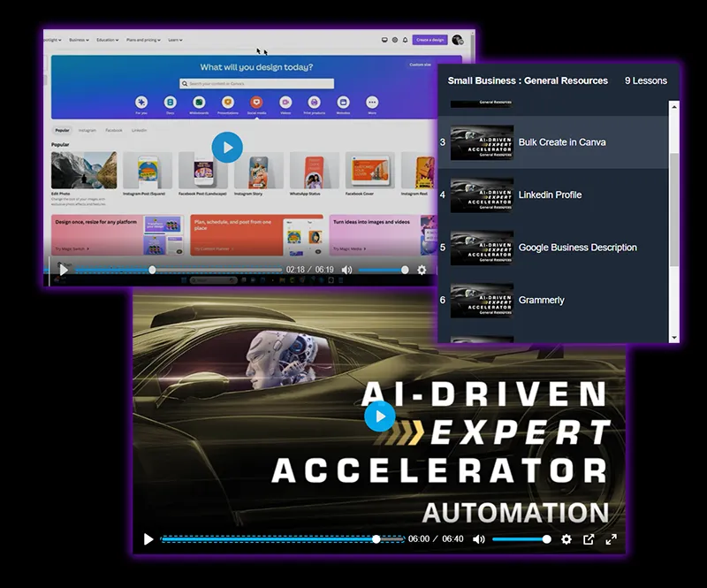Viewport: 707px width, 588px height.
Task: Select the Grammerly lesson
Action: [x=553, y=300]
